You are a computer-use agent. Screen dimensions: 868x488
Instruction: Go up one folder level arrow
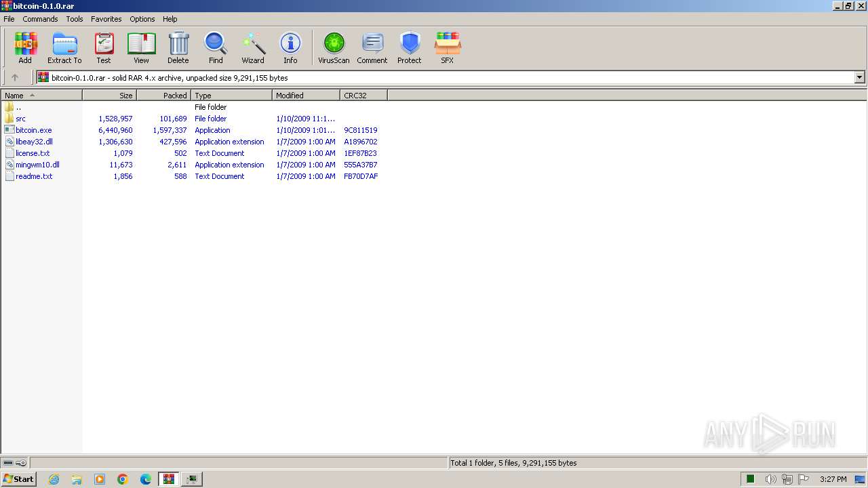click(15, 77)
